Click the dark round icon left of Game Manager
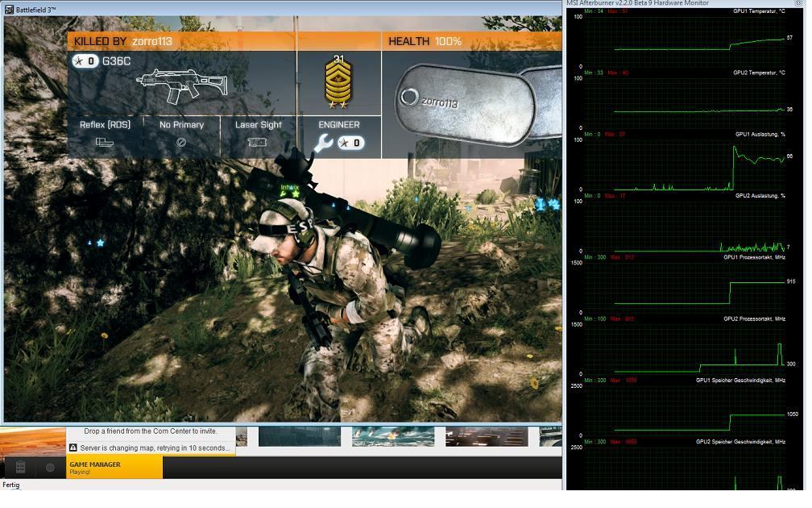 click(x=50, y=468)
